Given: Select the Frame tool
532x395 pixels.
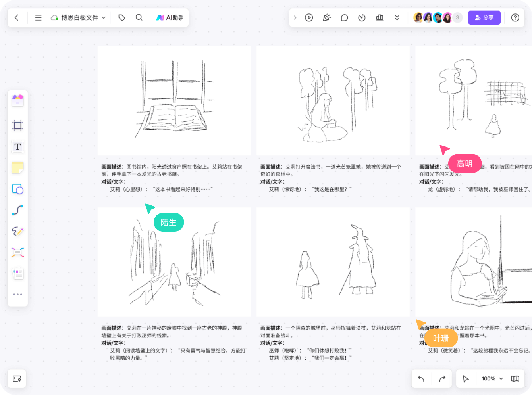Looking at the screenshot, I should tap(17, 125).
